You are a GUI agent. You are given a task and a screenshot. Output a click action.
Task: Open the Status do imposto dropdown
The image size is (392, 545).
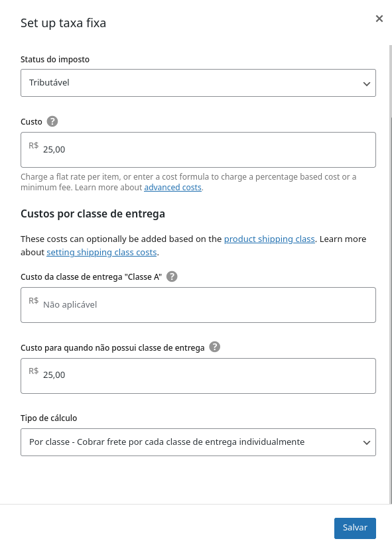198,83
